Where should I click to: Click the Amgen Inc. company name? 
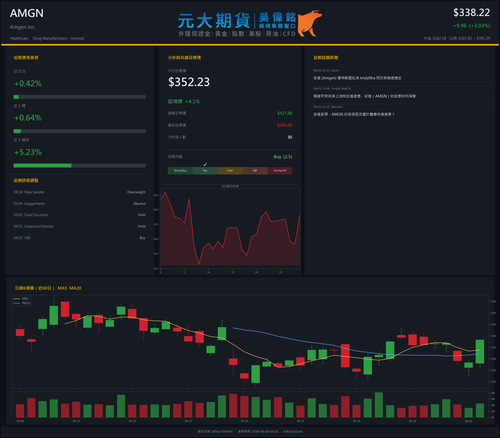[x=23, y=27]
